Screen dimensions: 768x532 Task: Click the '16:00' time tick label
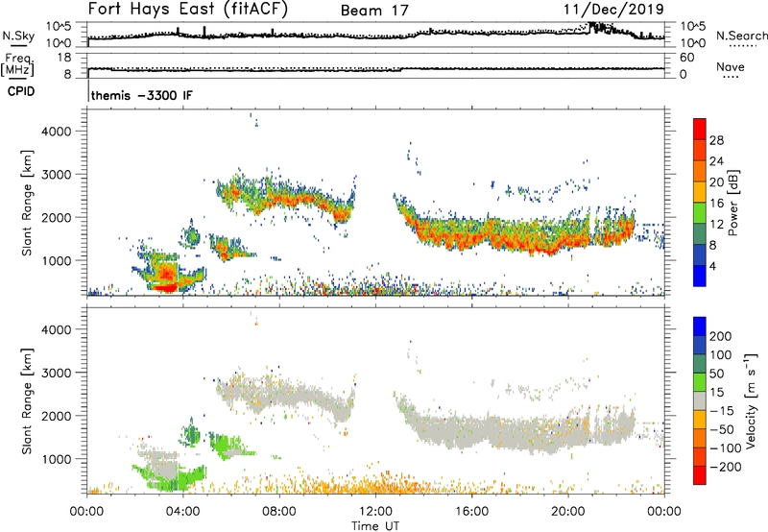tap(471, 512)
